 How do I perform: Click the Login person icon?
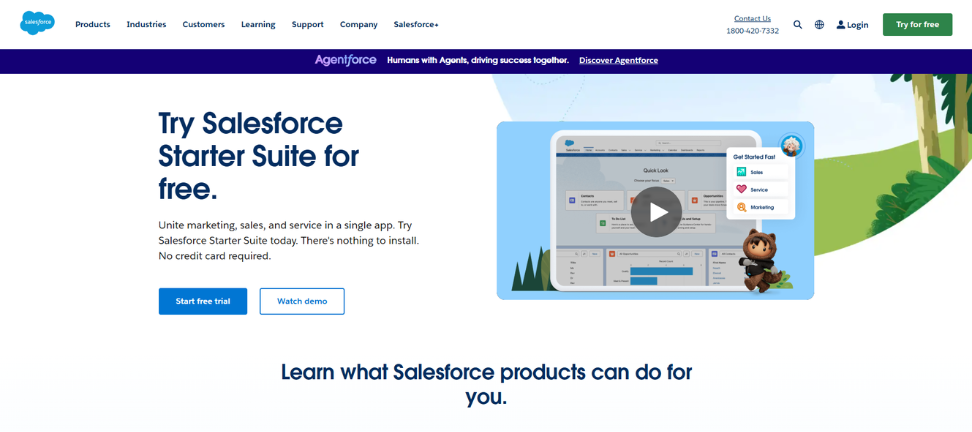841,25
